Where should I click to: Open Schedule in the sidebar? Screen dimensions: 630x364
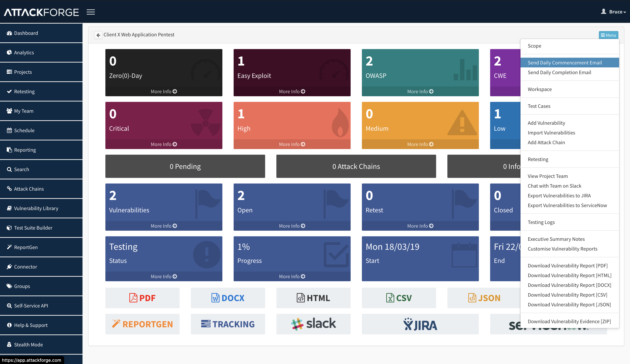(x=41, y=130)
